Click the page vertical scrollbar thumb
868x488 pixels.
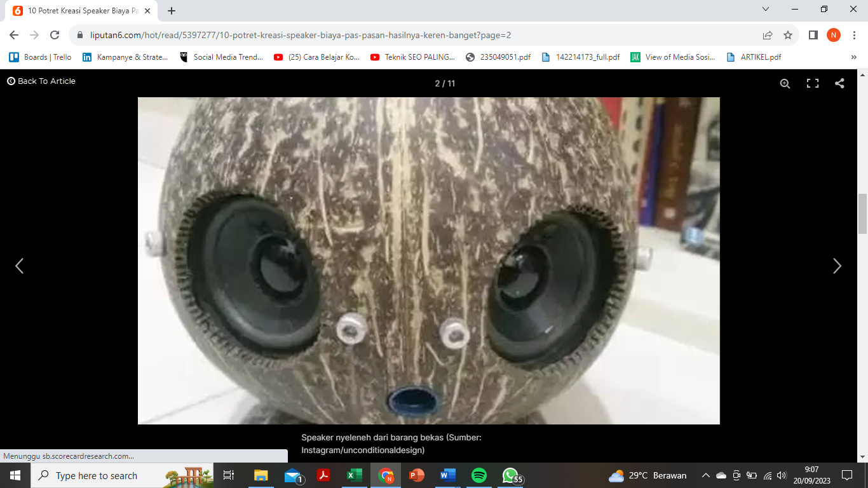pyautogui.click(x=862, y=214)
